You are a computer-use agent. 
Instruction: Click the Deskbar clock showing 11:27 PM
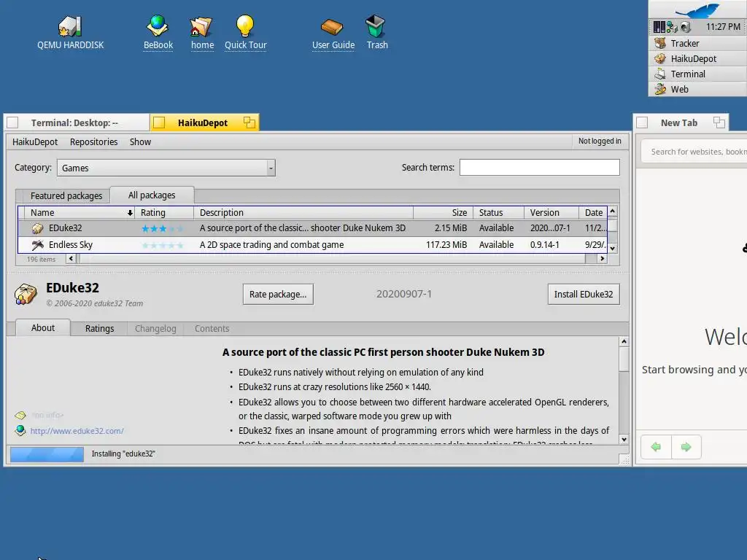(x=723, y=27)
